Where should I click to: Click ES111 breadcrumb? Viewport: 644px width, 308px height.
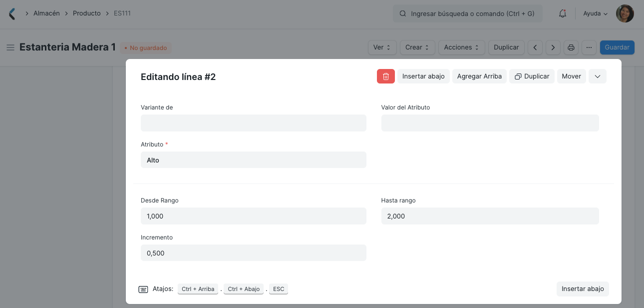pos(122,13)
